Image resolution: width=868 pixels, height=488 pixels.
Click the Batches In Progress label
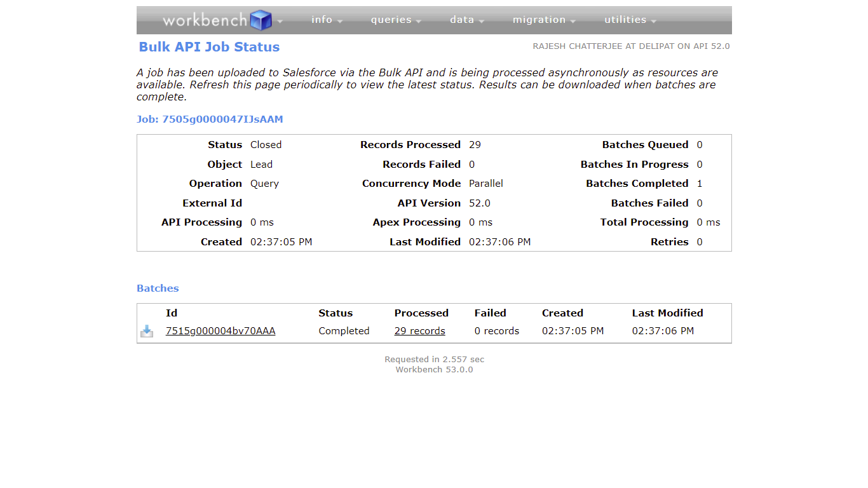click(635, 165)
